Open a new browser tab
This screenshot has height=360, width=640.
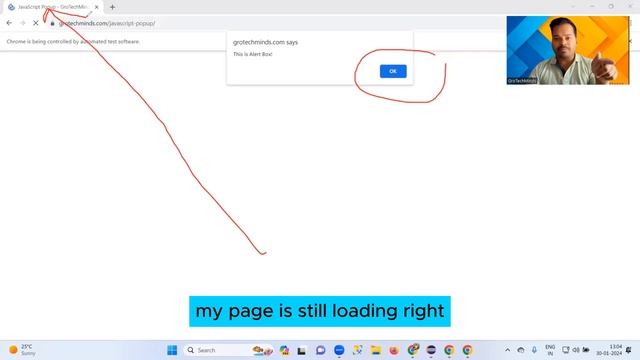pyautogui.click(x=112, y=7)
